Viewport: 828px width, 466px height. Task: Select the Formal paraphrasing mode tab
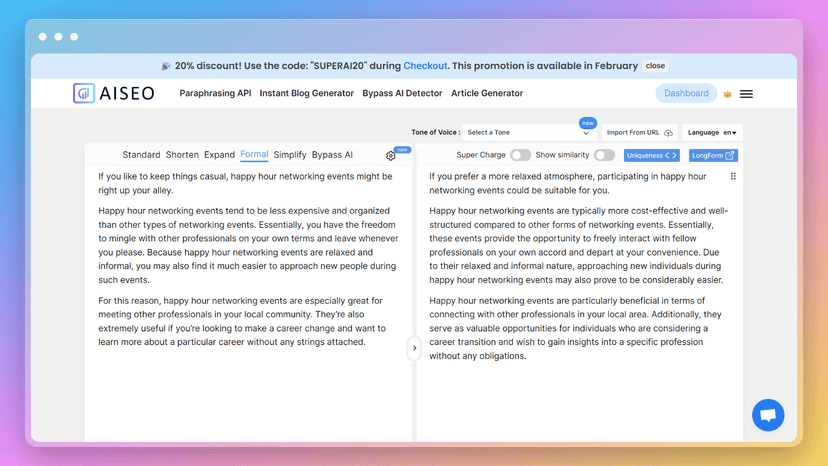pyautogui.click(x=254, y=155)
